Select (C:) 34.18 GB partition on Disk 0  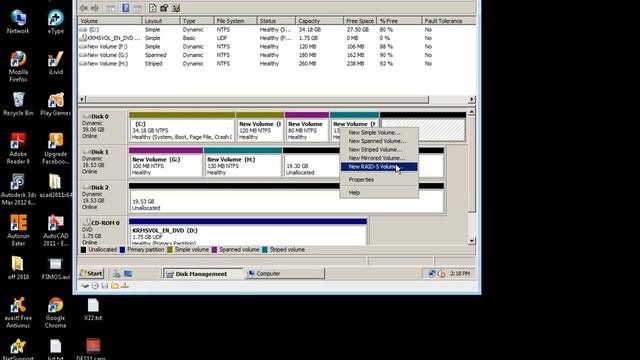pyautogui.click(x=182, y=127)
